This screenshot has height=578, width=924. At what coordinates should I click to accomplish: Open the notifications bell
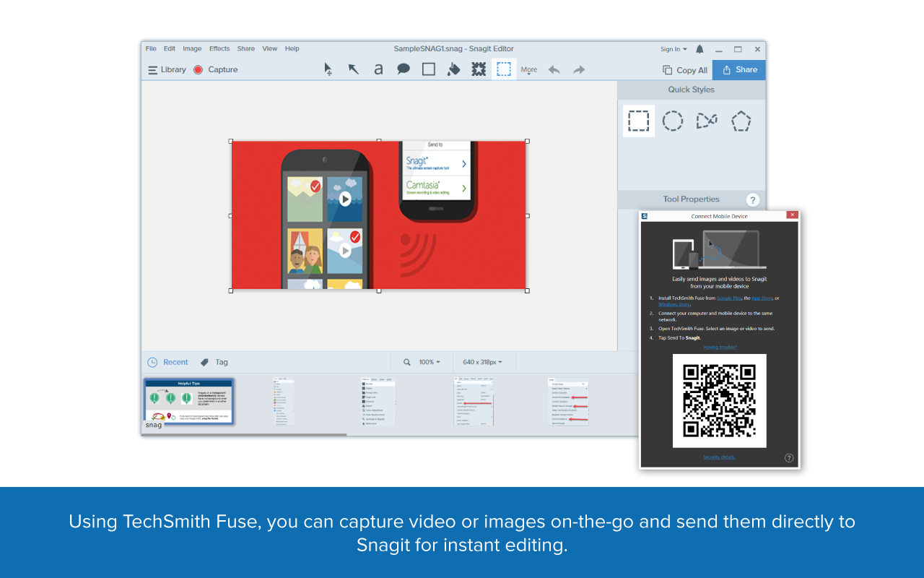(699, 49)
